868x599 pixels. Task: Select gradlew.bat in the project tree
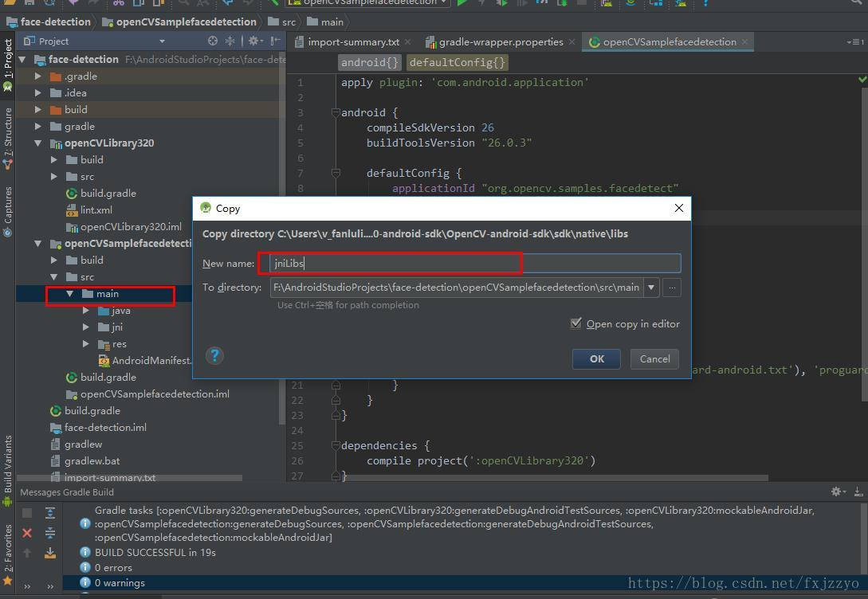click(86, 460)
